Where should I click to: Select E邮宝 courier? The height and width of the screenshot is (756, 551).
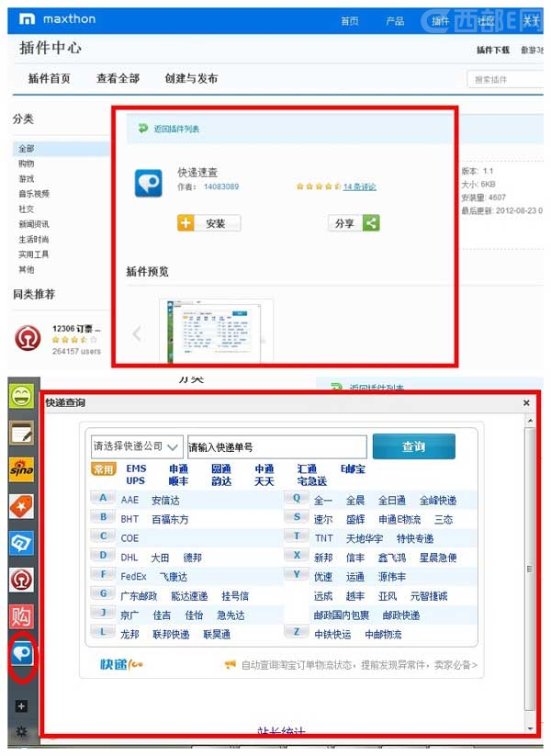point(353,468)
